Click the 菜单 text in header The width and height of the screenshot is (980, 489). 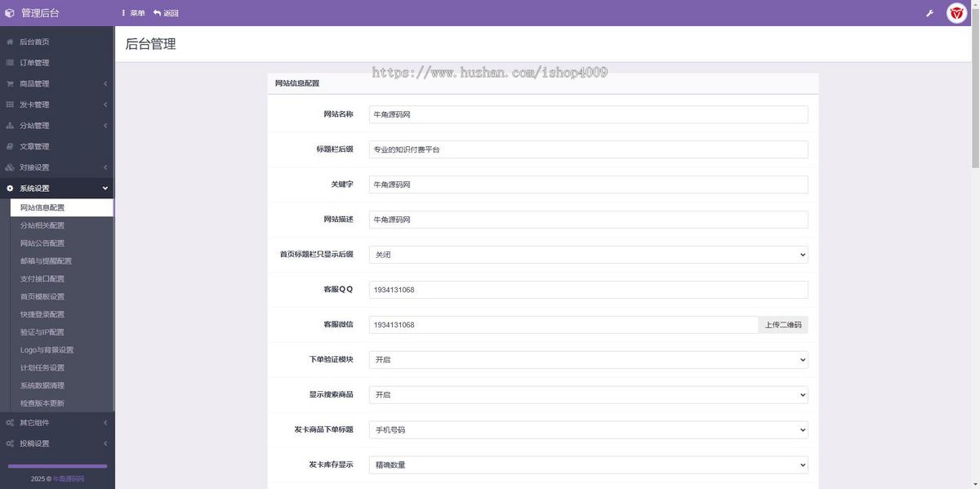point(137,13)
